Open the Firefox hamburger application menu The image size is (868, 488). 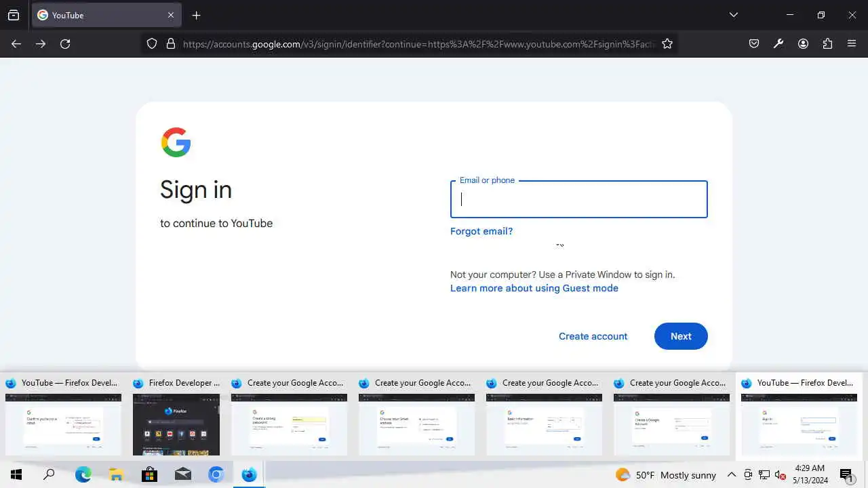tap(852, 43)
